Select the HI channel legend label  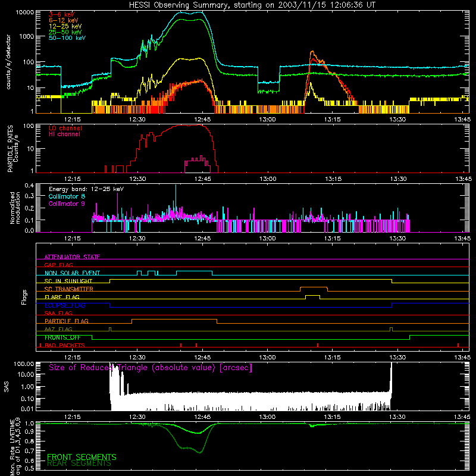[x=65, y=134]
